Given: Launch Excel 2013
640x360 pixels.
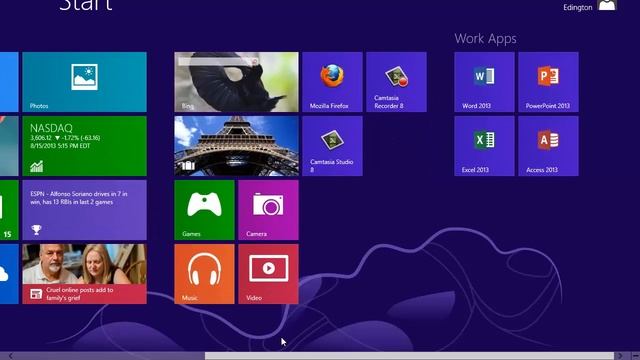Looking at the screenshot, I should pos(484,146).
